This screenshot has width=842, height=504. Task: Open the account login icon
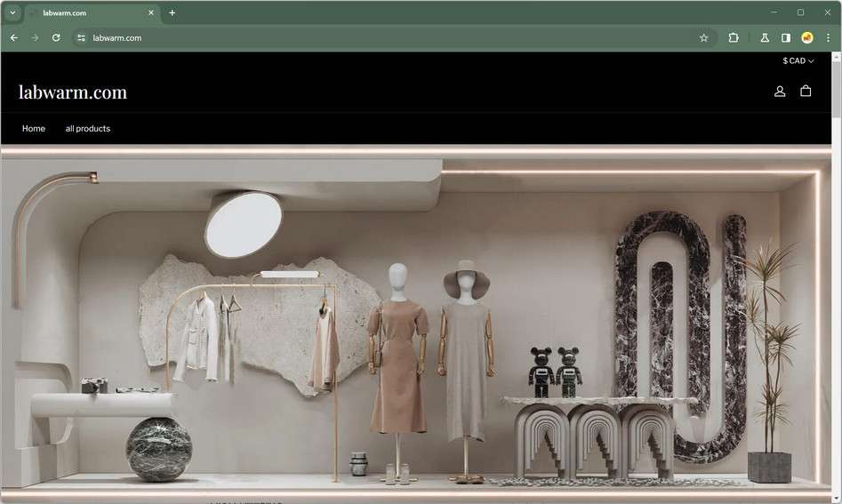(x=780, y=92)
